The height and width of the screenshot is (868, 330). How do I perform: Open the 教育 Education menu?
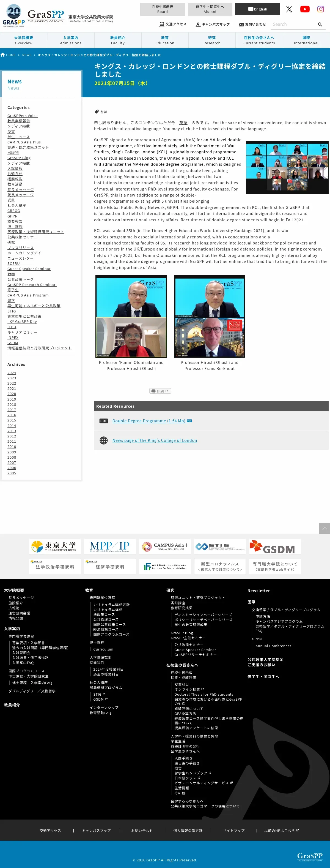165,40
